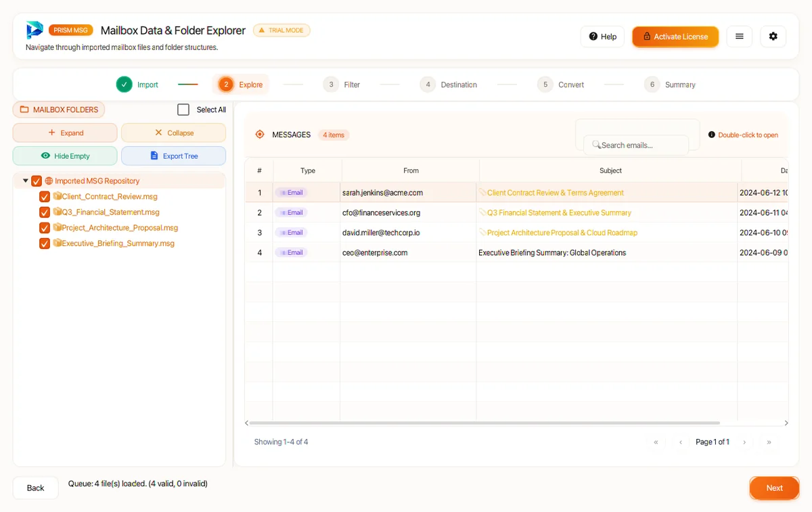Go to step 2 Explore

tap(241, 85)
